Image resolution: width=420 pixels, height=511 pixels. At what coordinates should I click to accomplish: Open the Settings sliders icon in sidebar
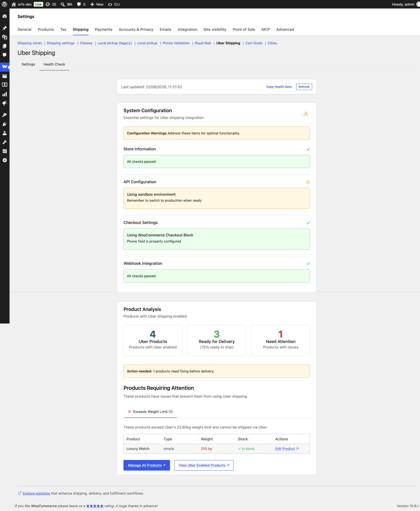pyautogui.click(x=5, y=151)
